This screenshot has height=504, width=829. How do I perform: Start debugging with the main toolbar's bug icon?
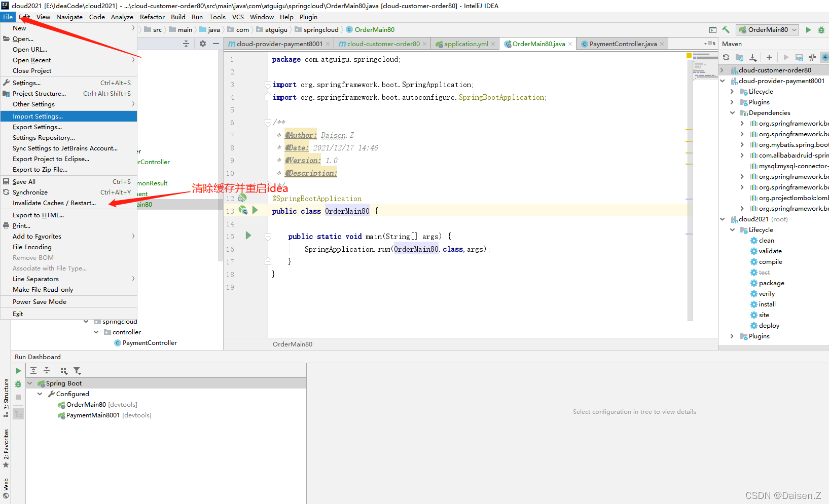coord(821,30)
